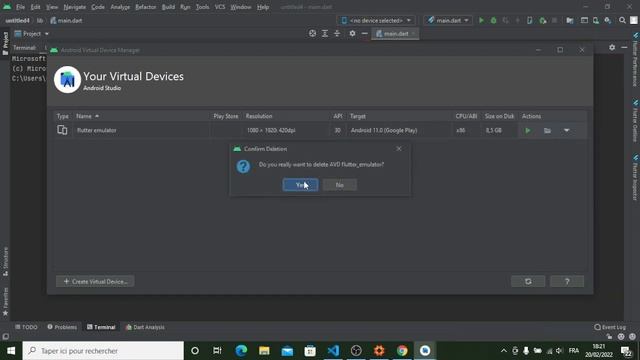Open the Windows Start menu

(x=11, y=351)
